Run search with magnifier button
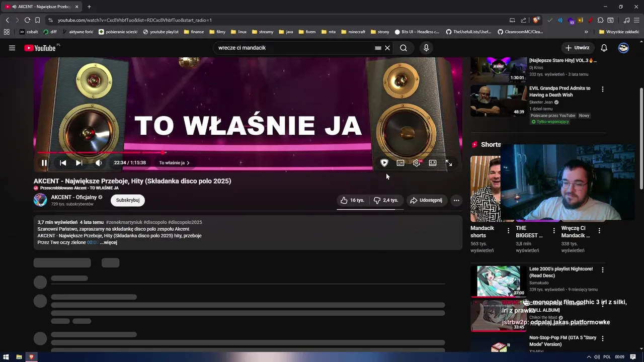This screenshot has width=644, height=362. click(x=404, y=48)
